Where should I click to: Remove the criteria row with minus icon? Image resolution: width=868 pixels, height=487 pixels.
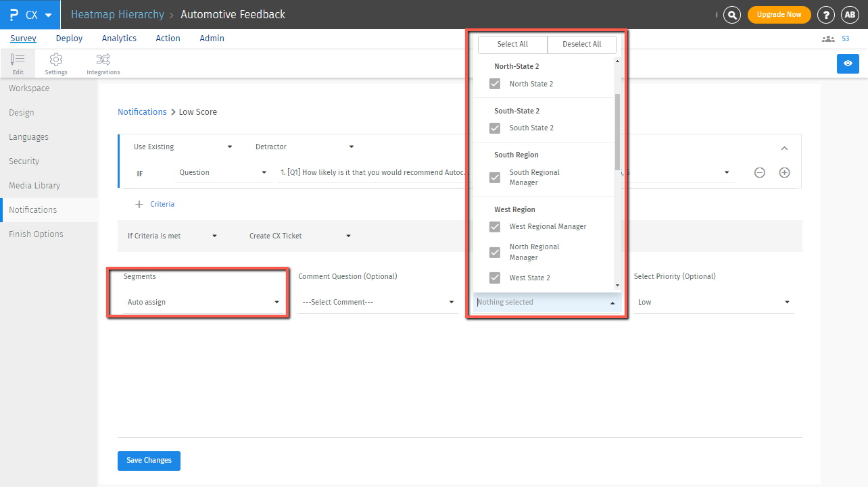click(x=760, y=172)
